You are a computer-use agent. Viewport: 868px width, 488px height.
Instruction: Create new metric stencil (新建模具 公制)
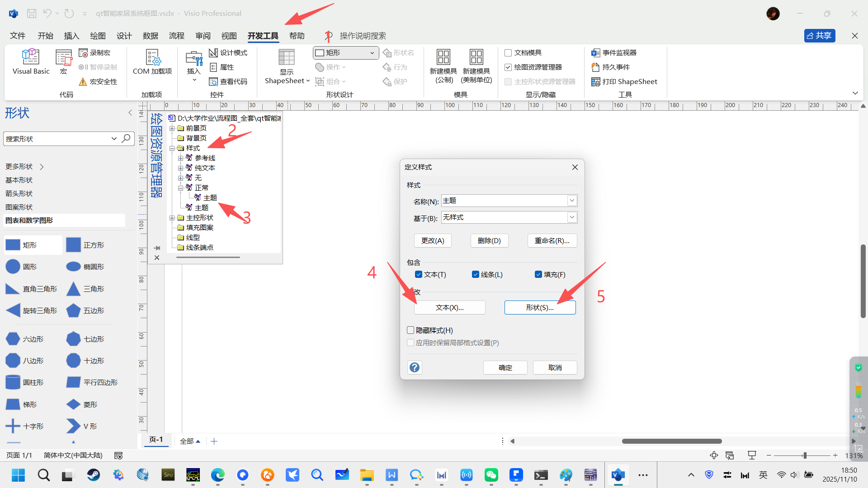click(443, 57)
